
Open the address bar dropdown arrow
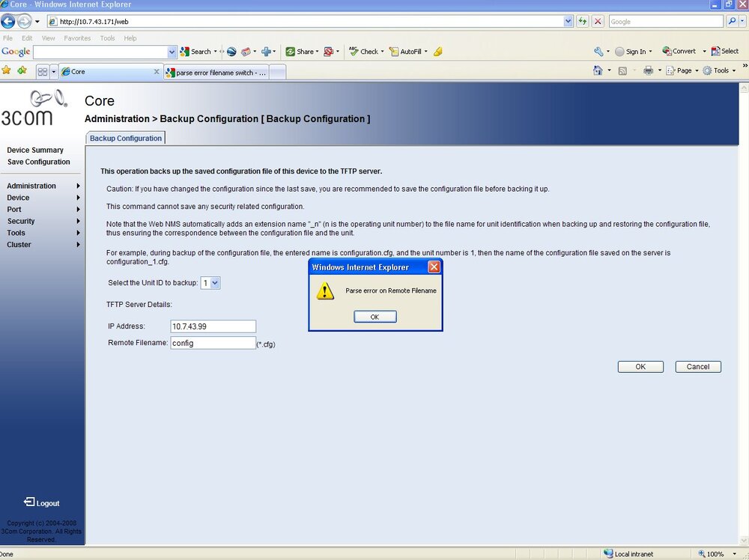coord(568,22)
